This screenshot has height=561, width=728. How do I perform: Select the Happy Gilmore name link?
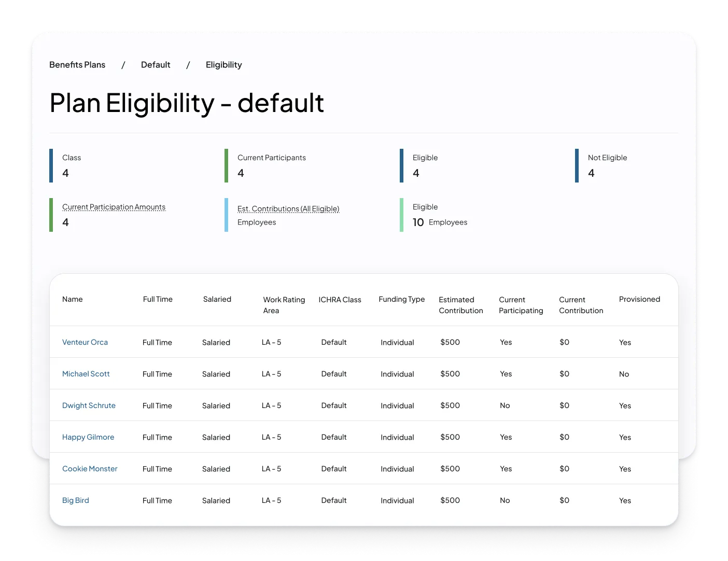click(88, 437)
